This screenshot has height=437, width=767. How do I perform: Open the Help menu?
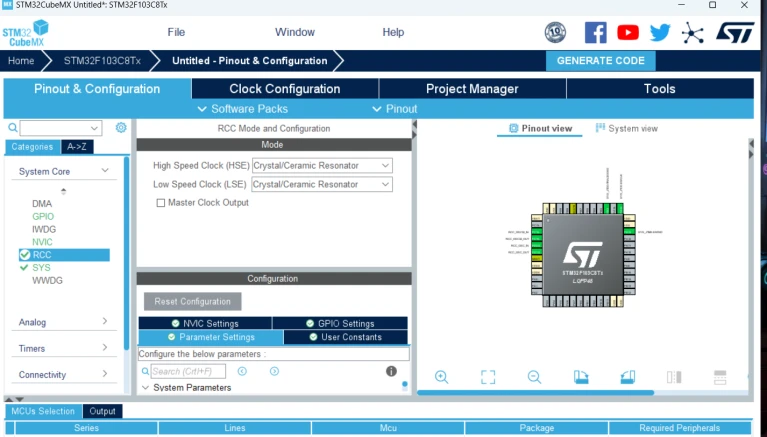393,32
